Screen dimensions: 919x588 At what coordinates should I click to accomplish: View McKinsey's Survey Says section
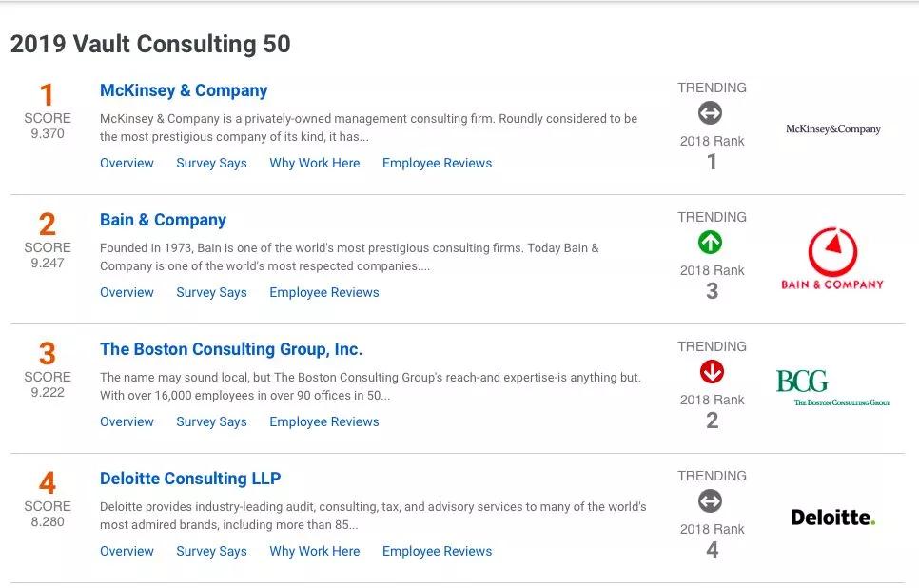point(211,163)
